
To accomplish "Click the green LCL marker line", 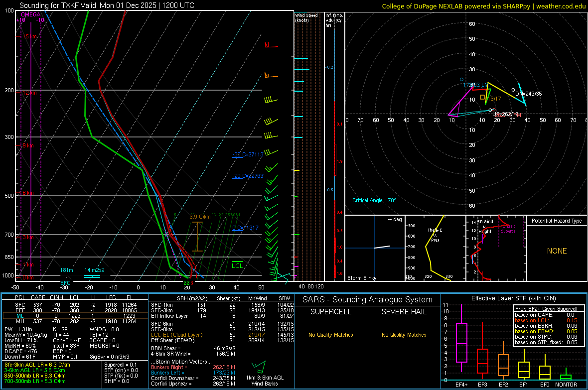I will pyautogui.click(x=237, y=261).
